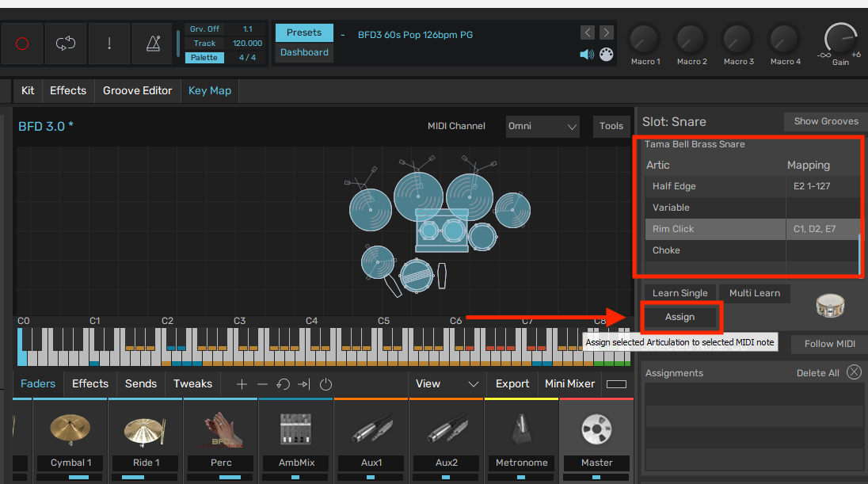Screen dimensions: 868x484
Task: Click the snare drum in kit view
Action: pos(416,275)
